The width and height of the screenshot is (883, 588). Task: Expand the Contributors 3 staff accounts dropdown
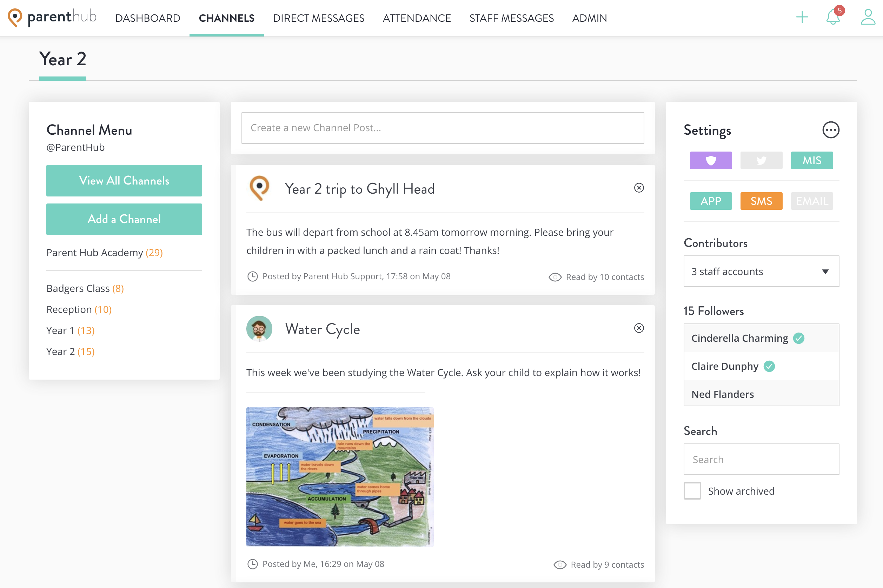click(761, 271)
